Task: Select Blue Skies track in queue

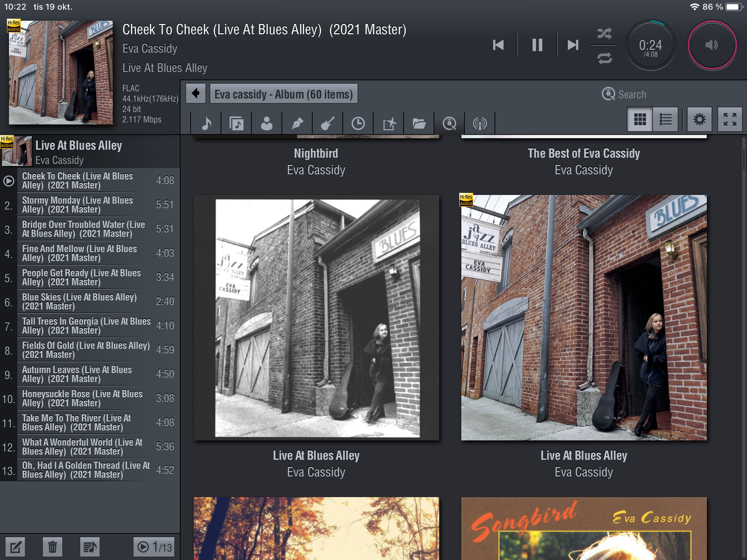Action: [x=90, y=301]
